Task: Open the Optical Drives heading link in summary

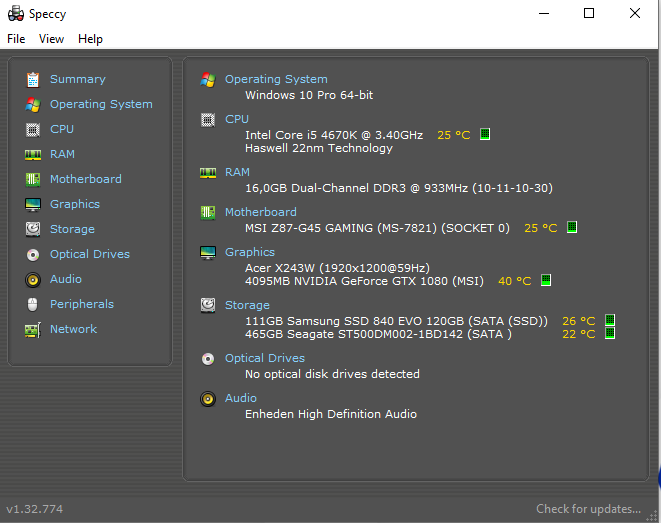Action: (x=265, y=358)
